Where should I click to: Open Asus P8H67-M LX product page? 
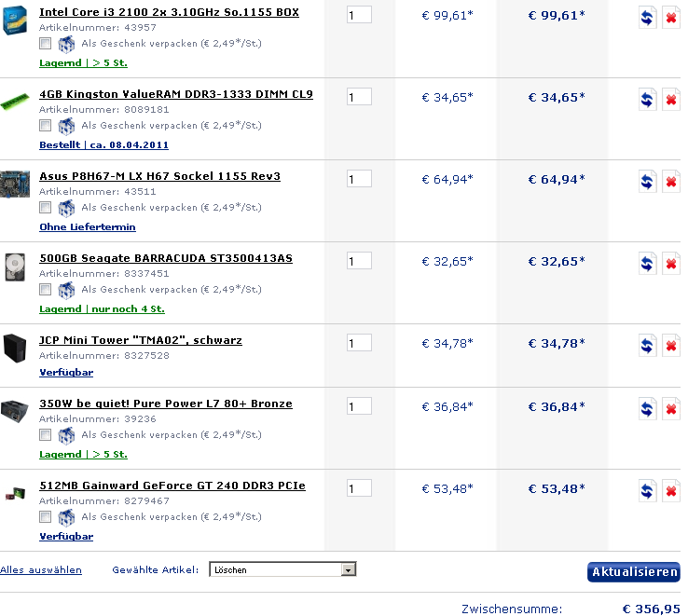point(159,176)
